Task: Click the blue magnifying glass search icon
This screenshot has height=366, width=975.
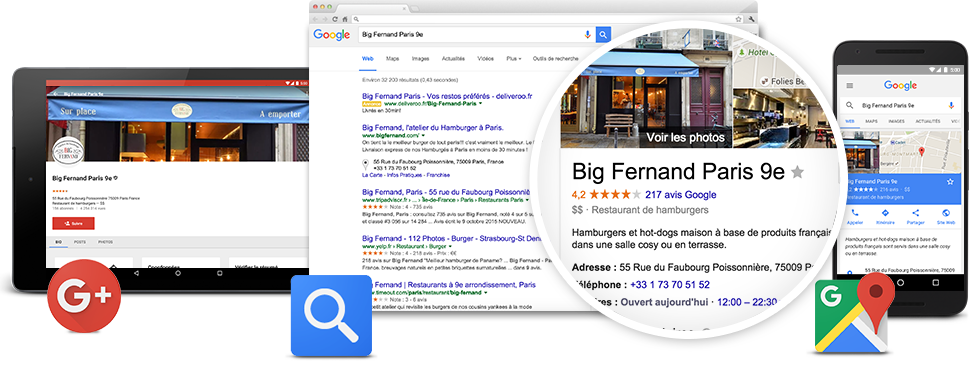Action: [x=331, y=316]
